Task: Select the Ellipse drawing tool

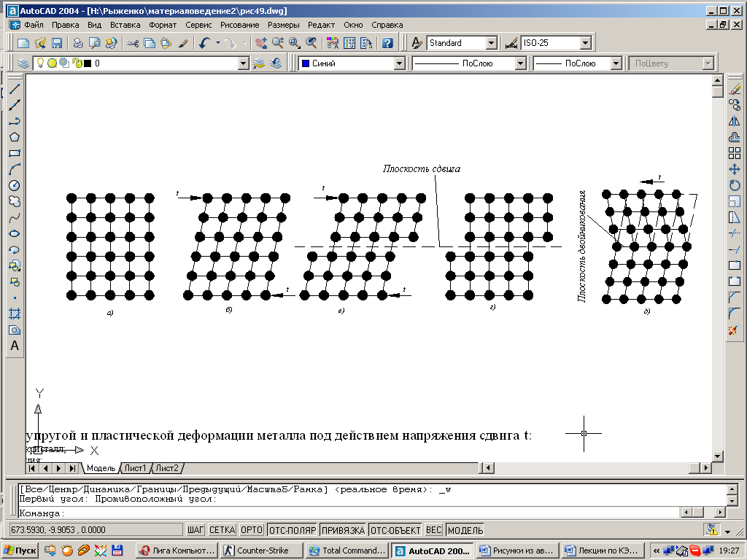Action: 15,234
